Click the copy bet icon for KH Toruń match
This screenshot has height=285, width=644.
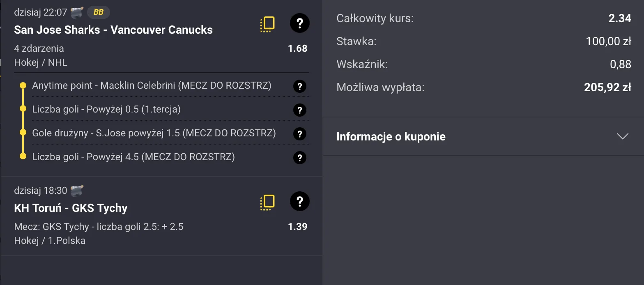pyautogui.click(x=267, y=202)
